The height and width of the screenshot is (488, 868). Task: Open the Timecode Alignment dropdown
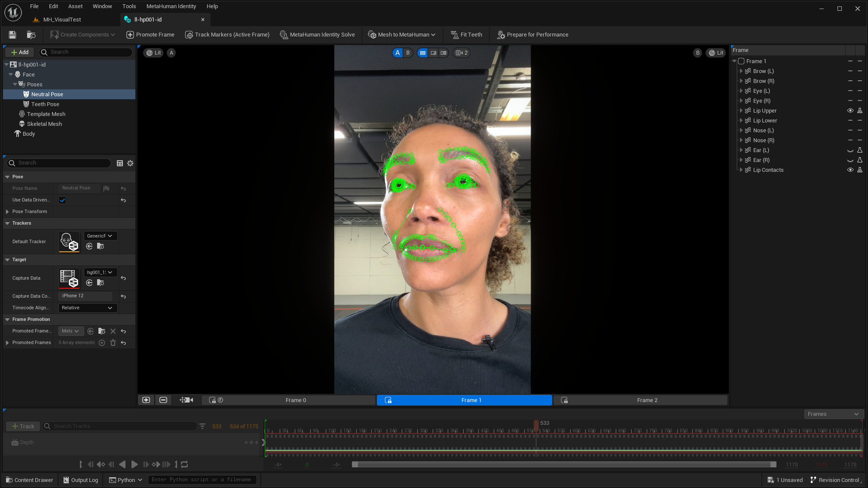pos(87,308)
